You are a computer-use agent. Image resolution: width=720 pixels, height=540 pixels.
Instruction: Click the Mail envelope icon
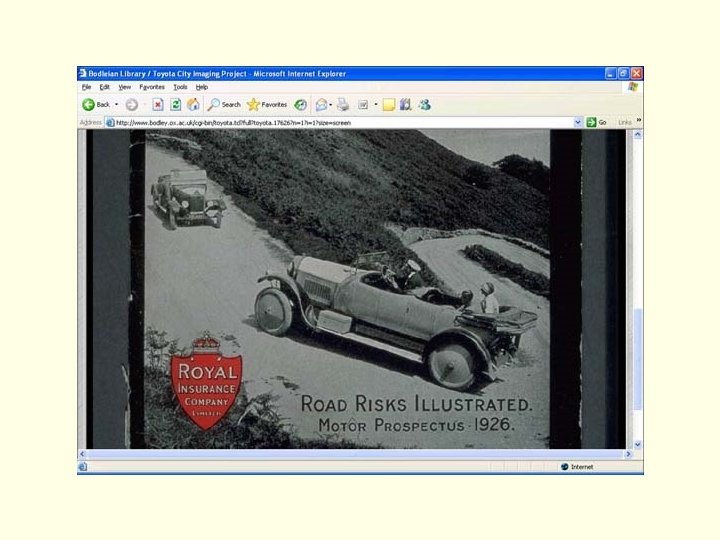pyautogui.click(x=321, y=105)
